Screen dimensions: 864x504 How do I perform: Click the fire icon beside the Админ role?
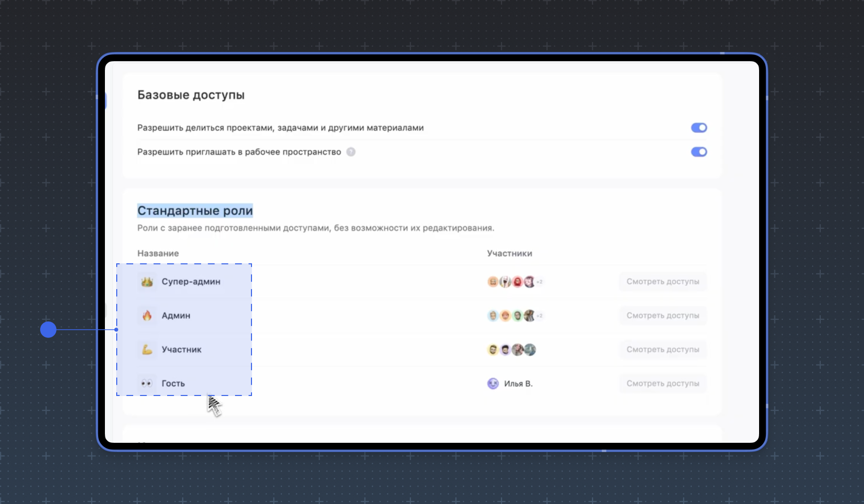(147, 315)
